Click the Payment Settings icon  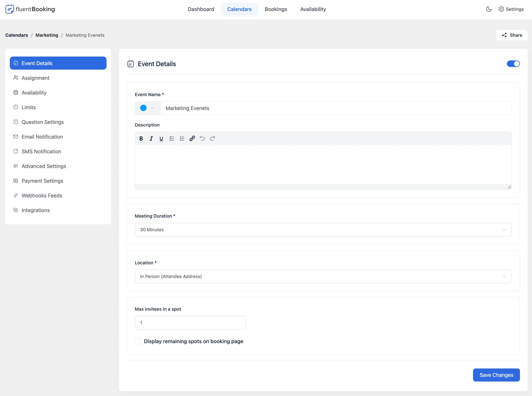[16, 181]
